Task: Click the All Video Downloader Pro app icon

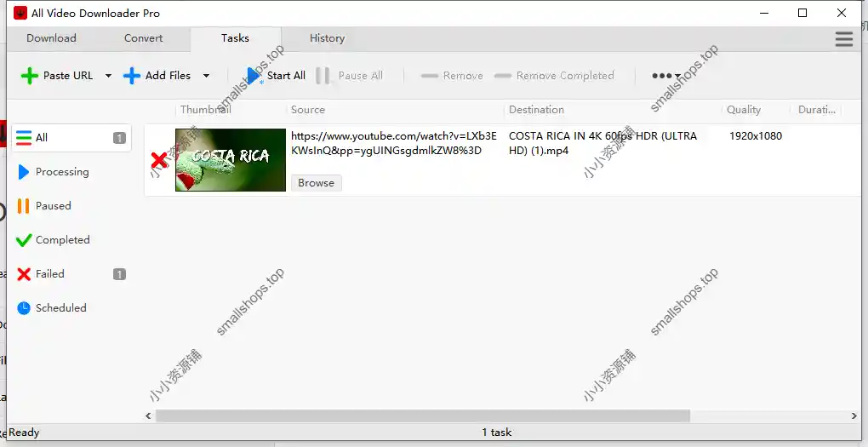Action: [x=20, y=13]
